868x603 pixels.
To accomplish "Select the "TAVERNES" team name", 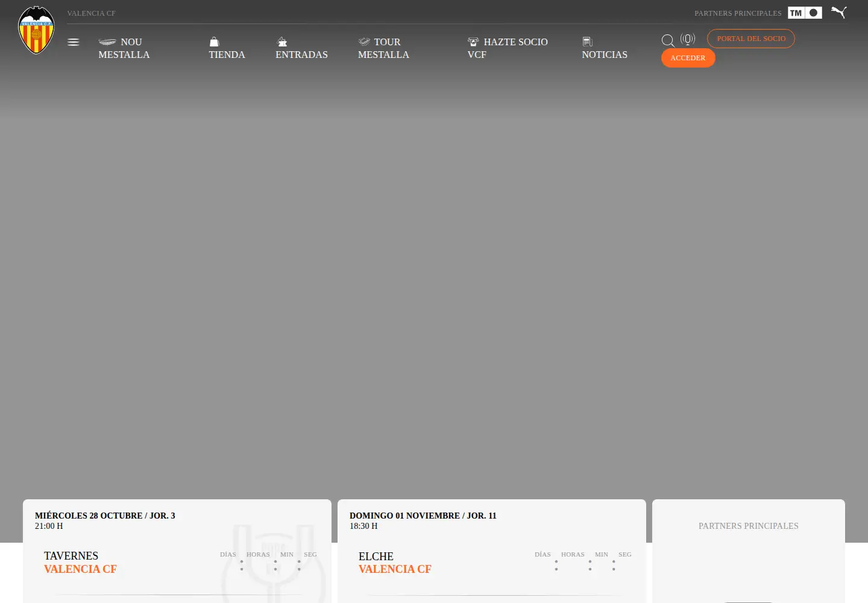I will [x=71, y=556].
